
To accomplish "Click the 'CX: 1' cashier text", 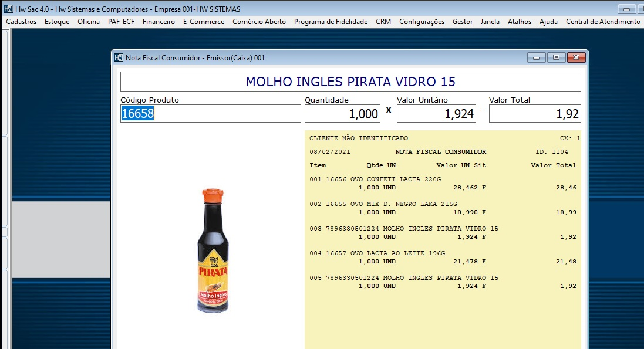I will click(x=570, y=138).
